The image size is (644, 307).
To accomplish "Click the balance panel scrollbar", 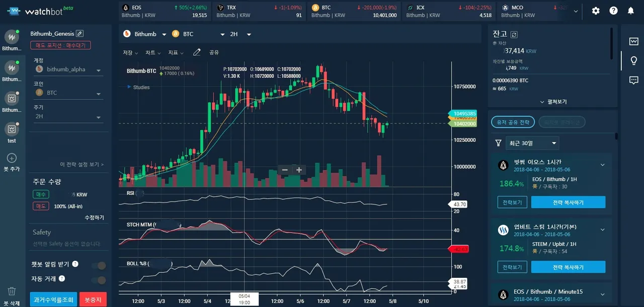I will click(x=611, y=43).
